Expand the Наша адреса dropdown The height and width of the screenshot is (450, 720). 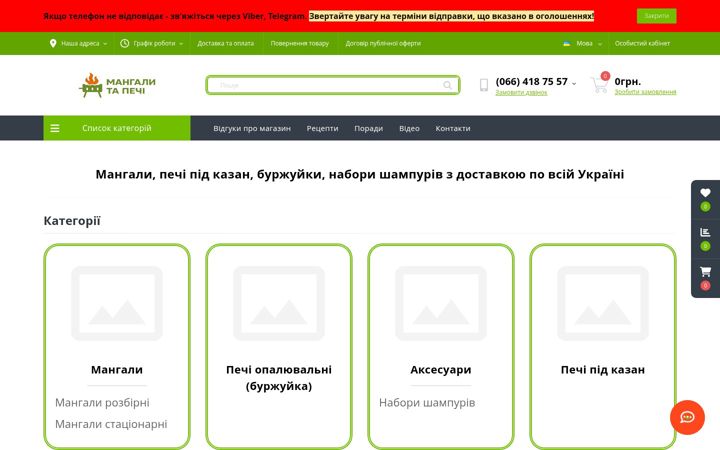tap(79, 43)
